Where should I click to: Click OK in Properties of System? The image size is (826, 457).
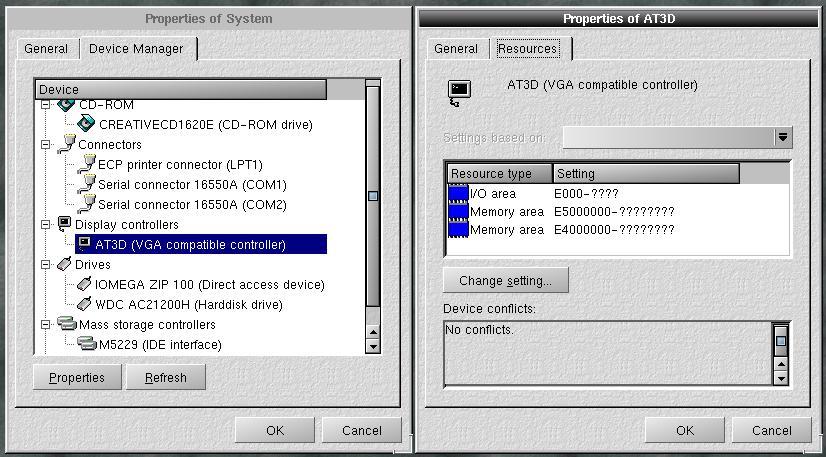(x=275, y=430)
